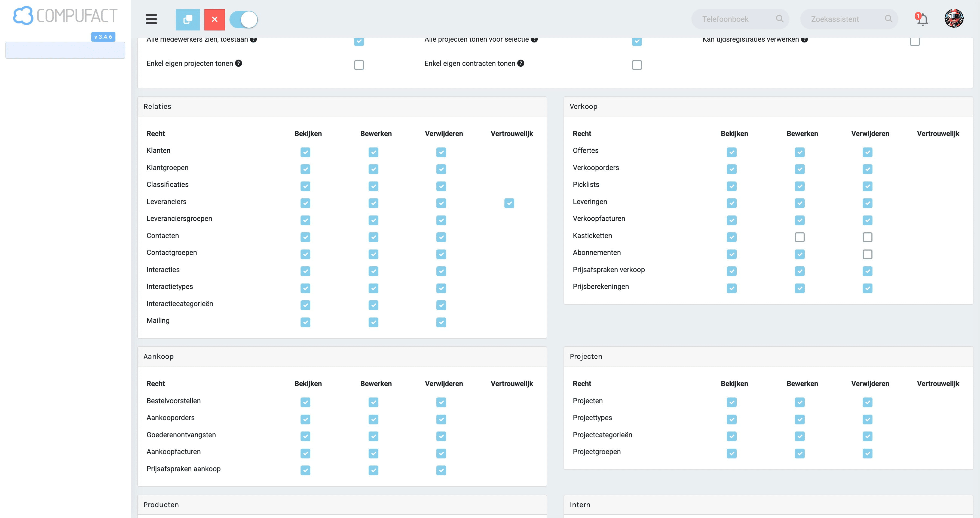
Task: Open the notifications bell
Action: click(x=922, y=19)
